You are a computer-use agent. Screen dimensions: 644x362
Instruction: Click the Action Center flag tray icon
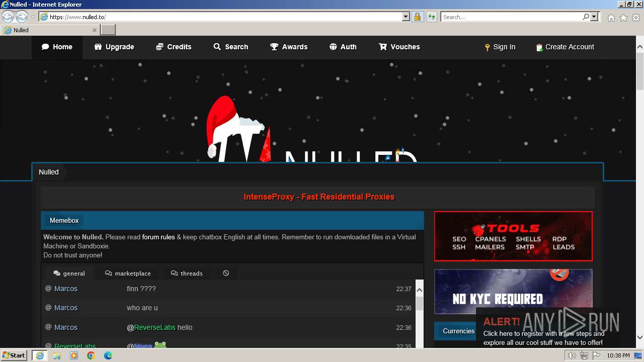click(596, 355)
